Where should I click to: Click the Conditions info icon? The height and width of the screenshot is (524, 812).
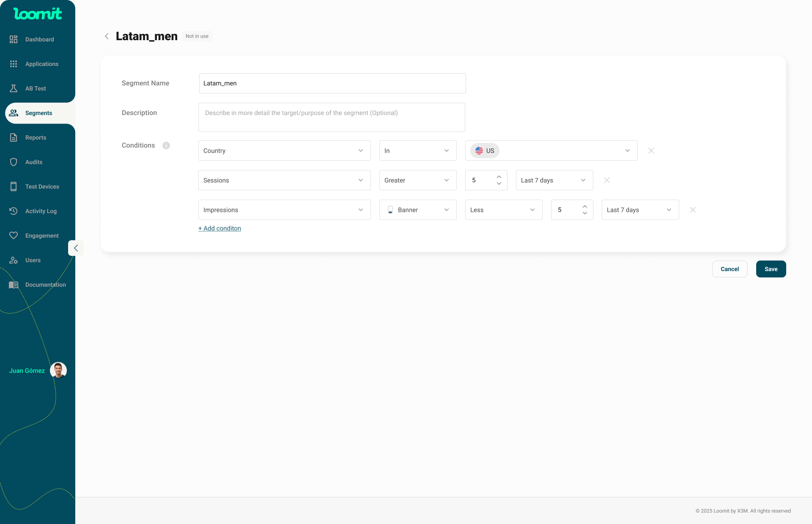(x=166, y=145)
